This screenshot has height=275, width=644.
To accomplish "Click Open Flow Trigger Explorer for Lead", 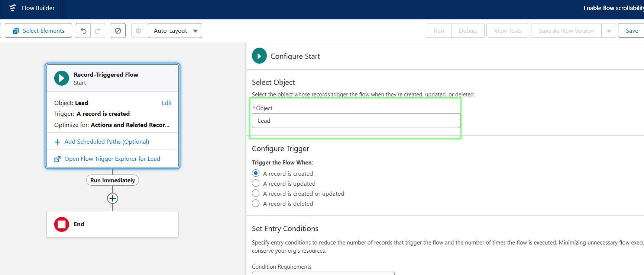I will click(x=112, y=159).
